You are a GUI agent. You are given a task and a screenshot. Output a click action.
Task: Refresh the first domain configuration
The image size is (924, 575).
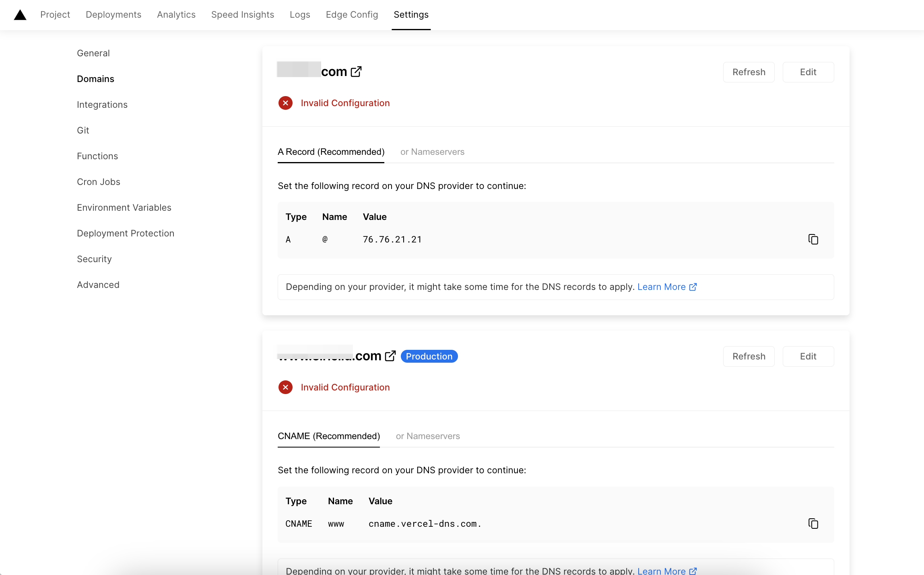coord(749,72)
